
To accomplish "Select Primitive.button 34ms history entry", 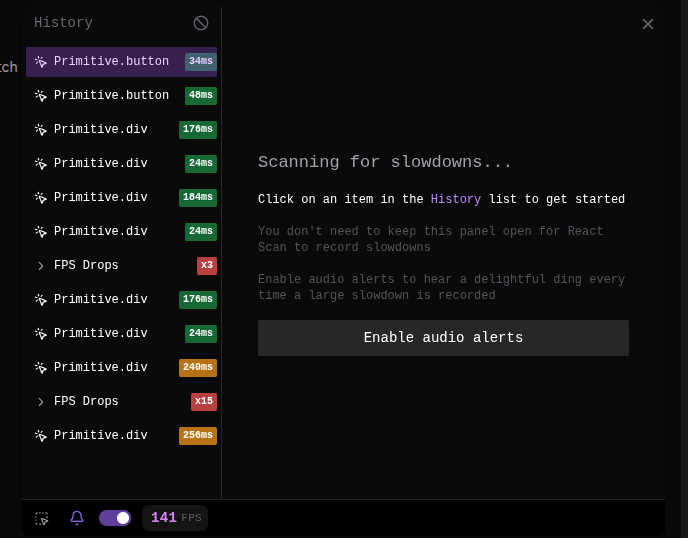I will pos(121,61).
